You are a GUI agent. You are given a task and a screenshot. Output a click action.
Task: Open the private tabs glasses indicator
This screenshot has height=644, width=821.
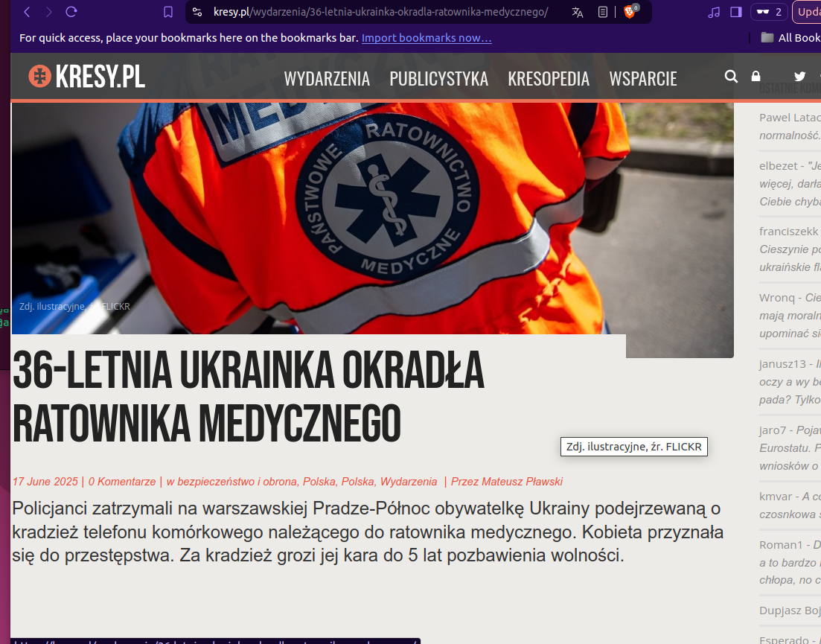pos(769,12)
